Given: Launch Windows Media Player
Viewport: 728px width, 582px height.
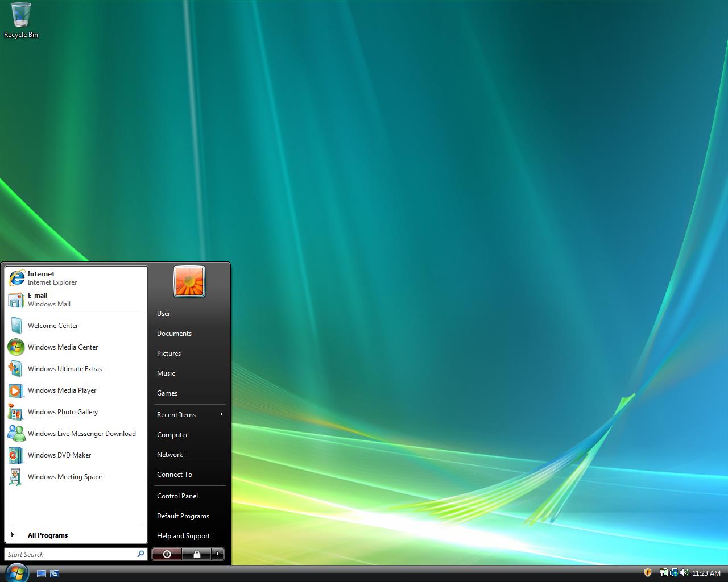Looking at the screenshot, I should (61, 390).
